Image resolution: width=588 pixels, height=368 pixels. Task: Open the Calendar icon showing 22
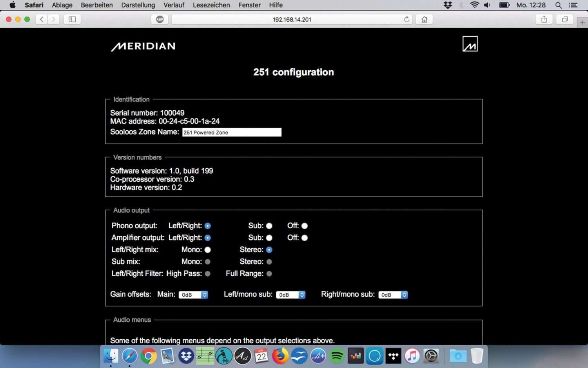click(261, 356)
